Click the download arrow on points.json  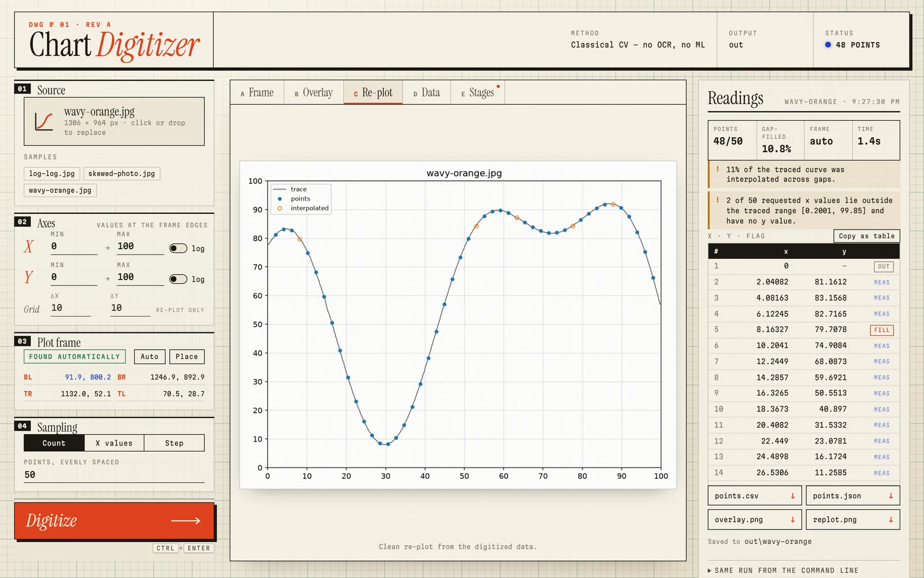tap(891, 496)
